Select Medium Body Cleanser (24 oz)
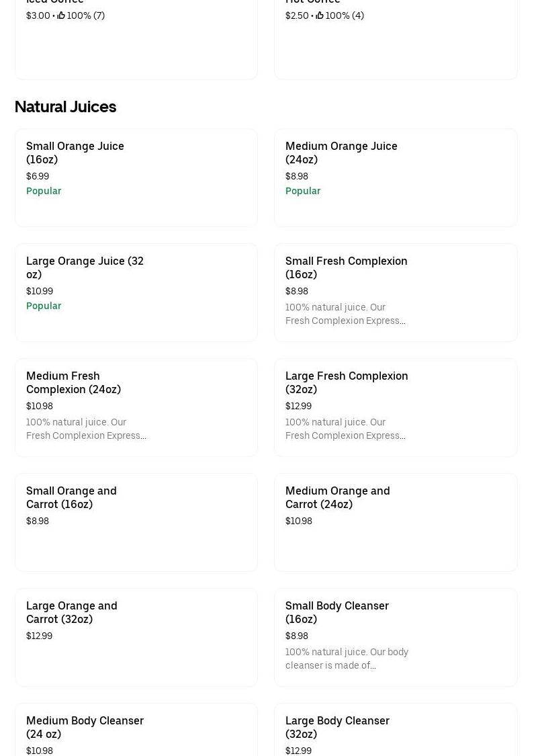The width and height of the screenshot is (540, 756). pos(85,727)
